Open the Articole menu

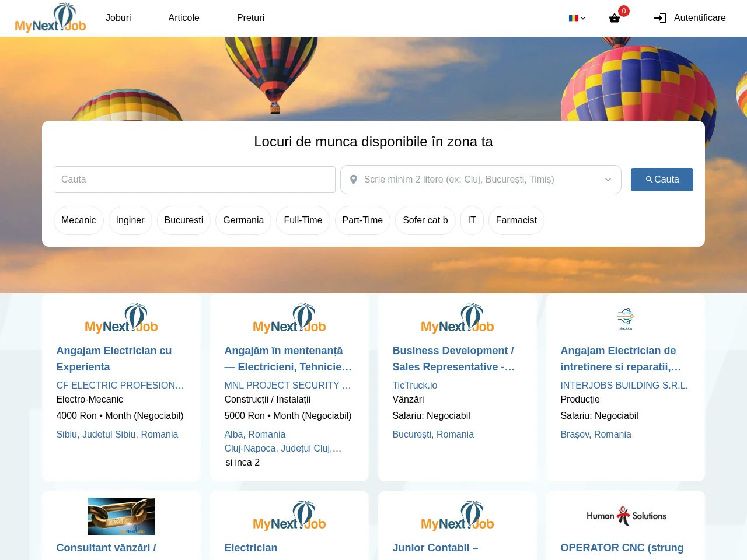click(184, 18)
